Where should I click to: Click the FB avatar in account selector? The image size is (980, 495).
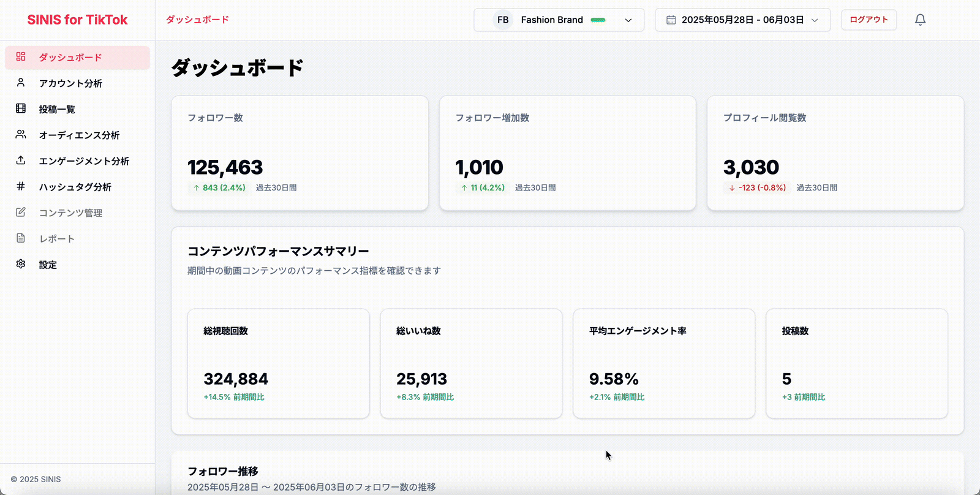click(x=503, y=20)
